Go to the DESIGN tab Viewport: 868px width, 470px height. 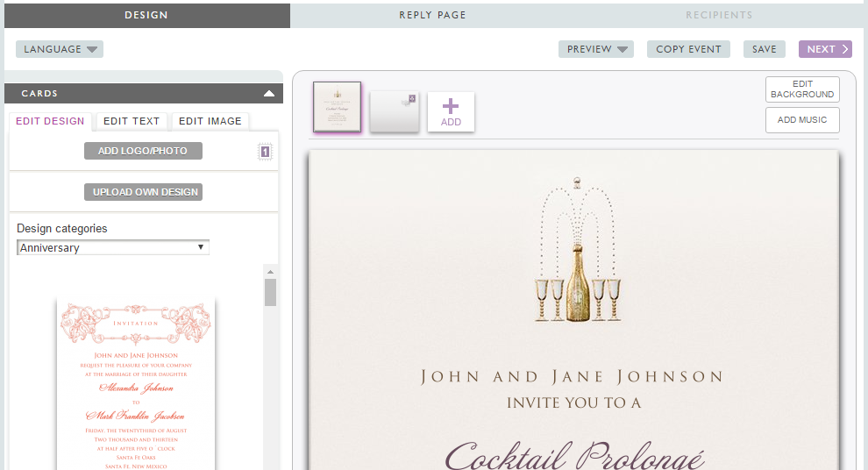tap(146, 15)
